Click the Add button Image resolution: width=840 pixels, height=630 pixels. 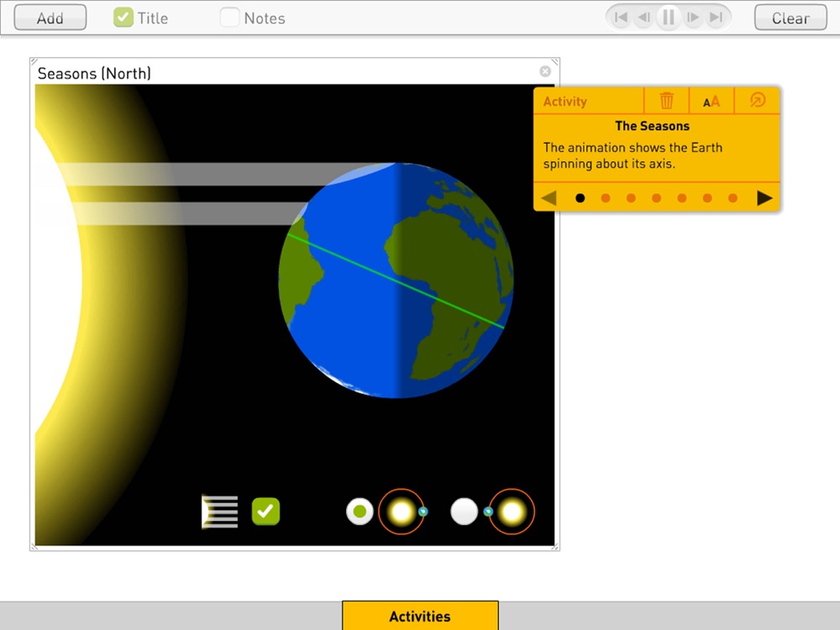click(50, 18)
